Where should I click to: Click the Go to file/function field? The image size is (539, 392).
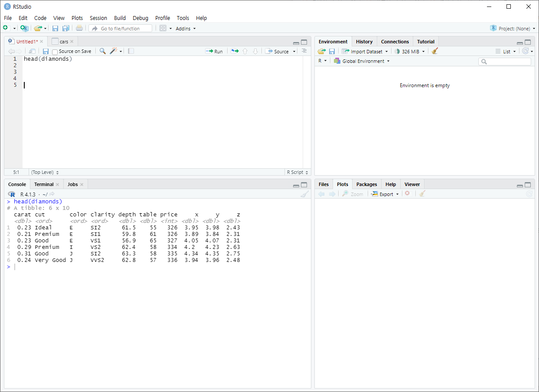point(121,28)
